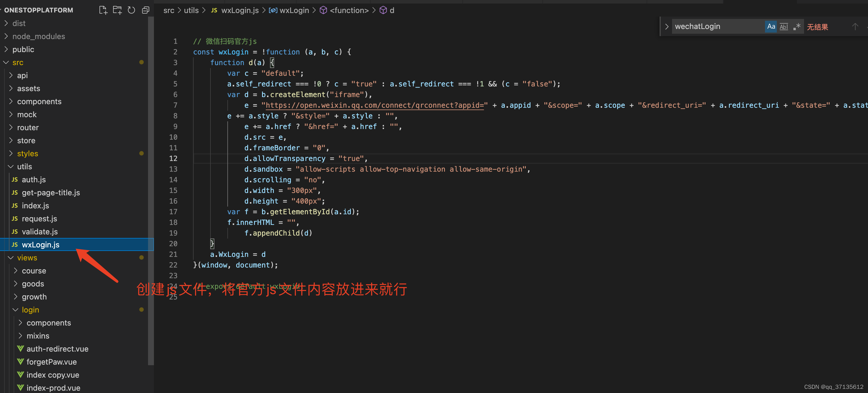Open request.js from the utils folder
The height and width of the screenshot is (393, 868).
39,219
